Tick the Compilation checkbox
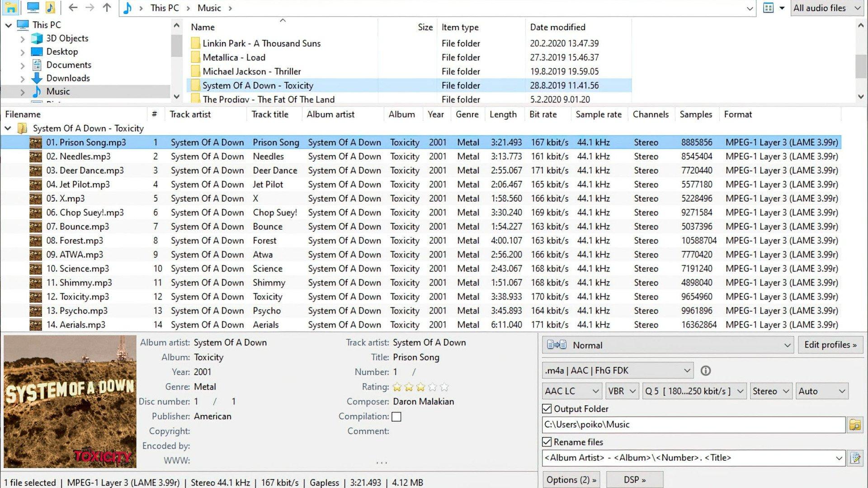This screenshot has width=868, height=488. point(396,417)
